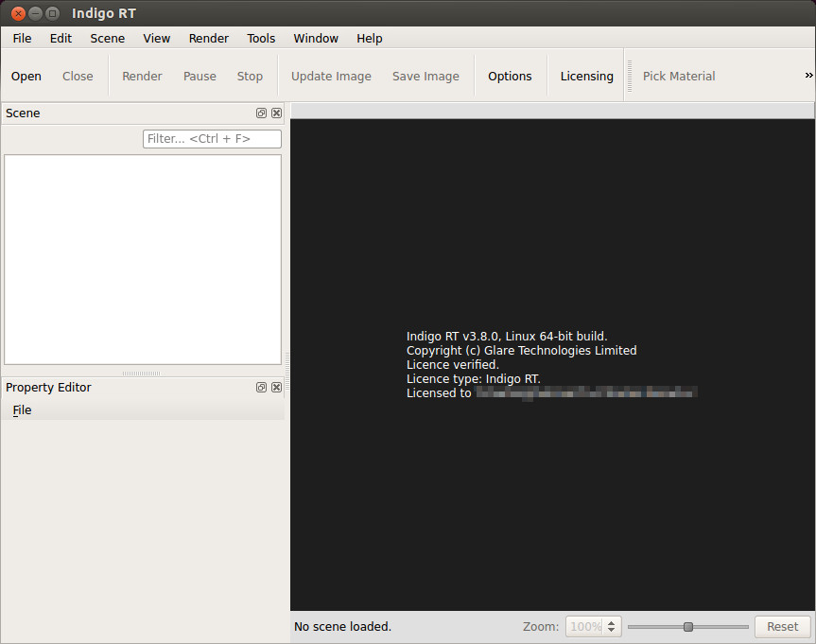Float the Scene panel using undock icon
The image size is (816, 644).
(x=261, y=113)
